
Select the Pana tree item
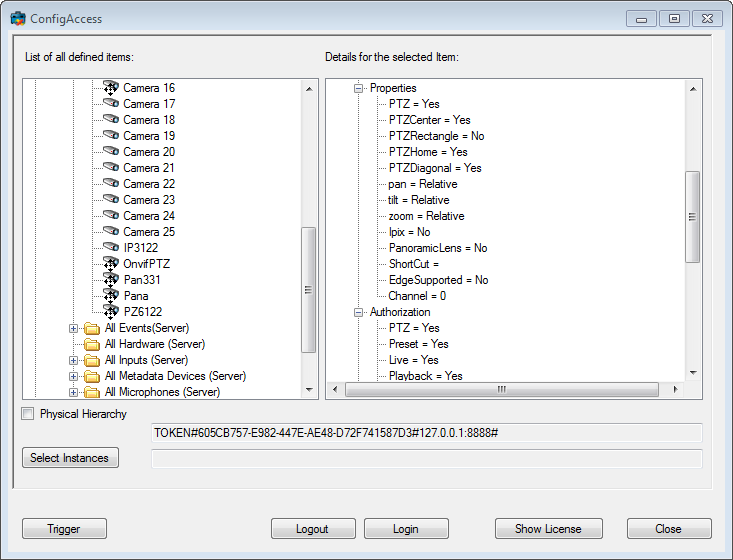(x=136, y=296)
